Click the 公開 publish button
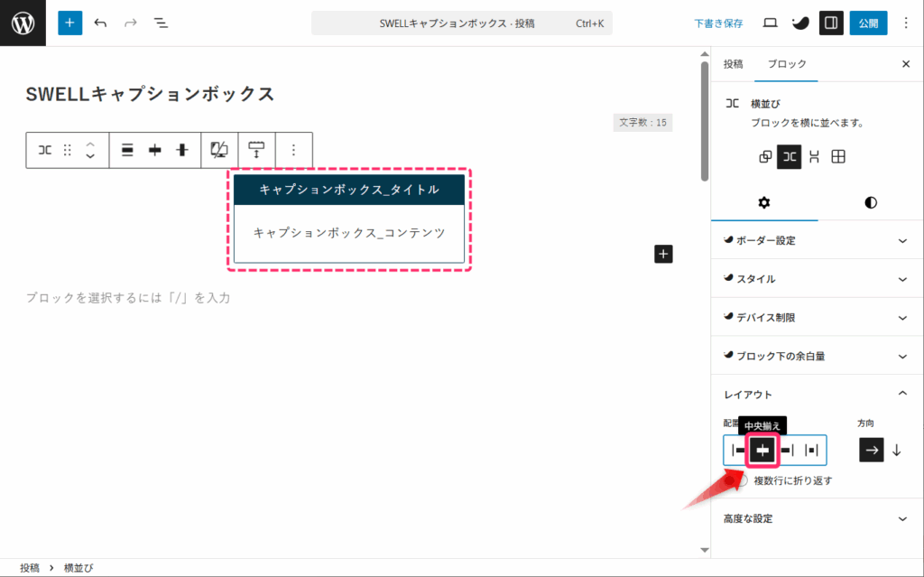924x577 pixels. coord(868,23)
